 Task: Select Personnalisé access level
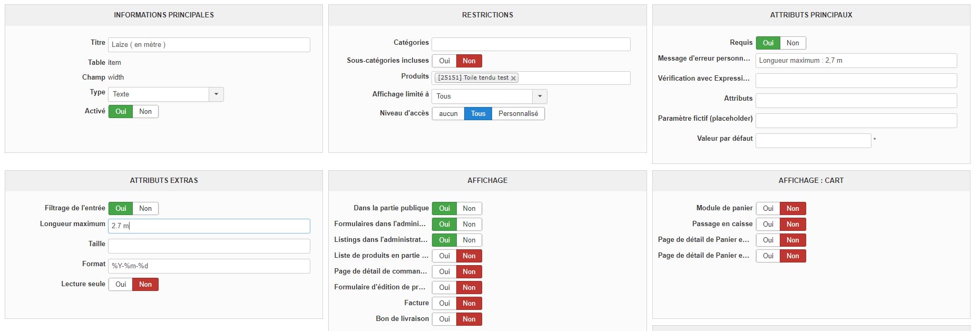(x=518, y=114)
